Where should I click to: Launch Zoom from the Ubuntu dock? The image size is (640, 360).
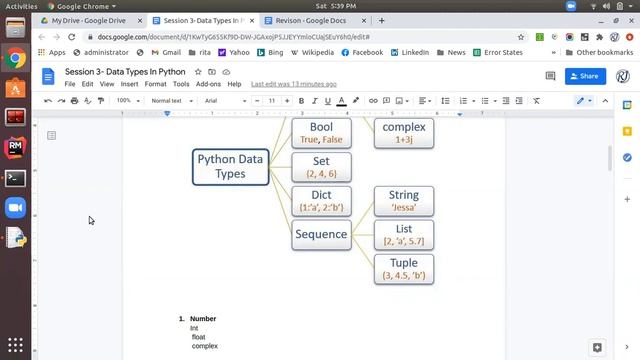point(16,208)
